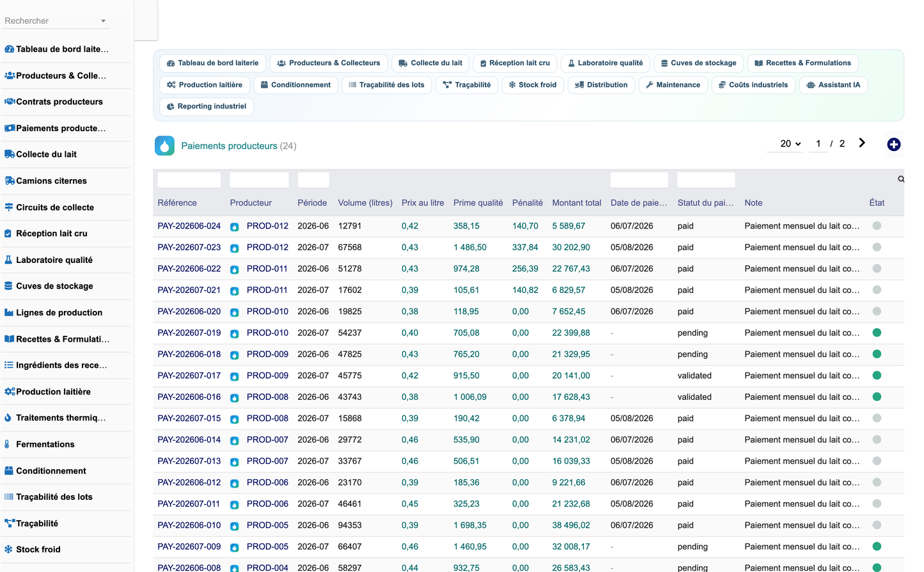Click the Paiements producteurs droplet icon
Viewport: 924px width, 572px height.
(164, 146)
